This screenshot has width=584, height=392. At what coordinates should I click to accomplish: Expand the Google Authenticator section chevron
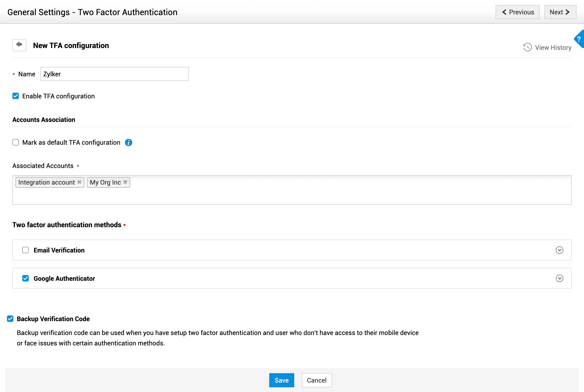[x=559, y=278]
